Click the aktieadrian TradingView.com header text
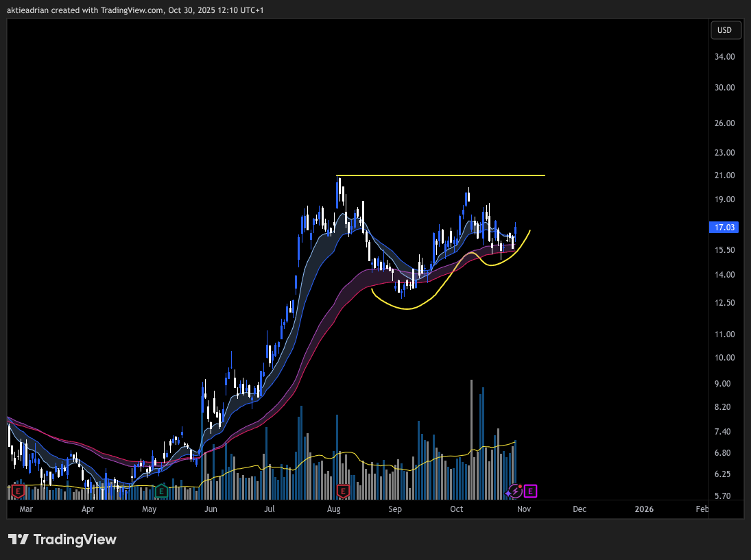The image size is (751, 560). click(136, 10)
